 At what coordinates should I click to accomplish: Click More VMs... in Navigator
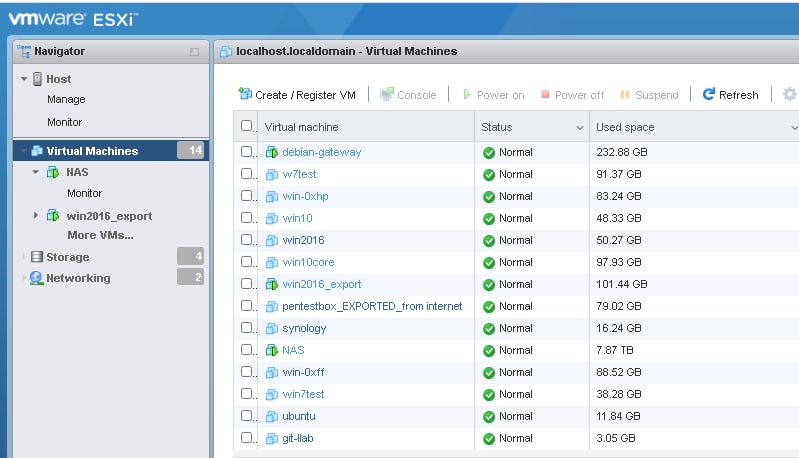point(100,235)
